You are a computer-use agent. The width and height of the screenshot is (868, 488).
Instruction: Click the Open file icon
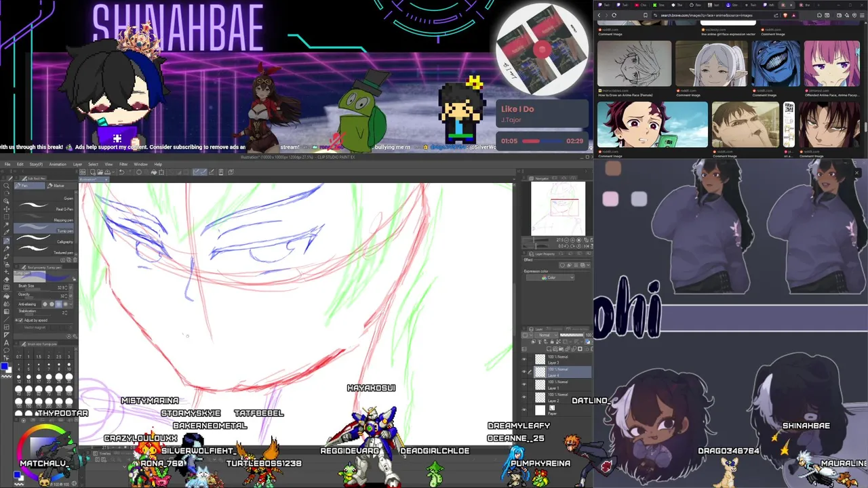pyautogui.click(x=100, y=172)
